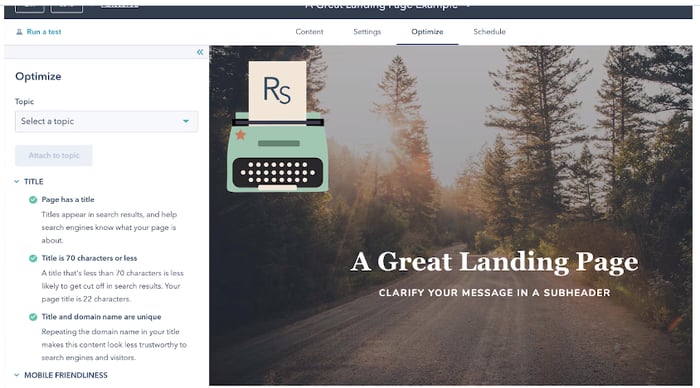Click the typewriter logo image
The width and height of the screenshot is (700, 388).
277,127
